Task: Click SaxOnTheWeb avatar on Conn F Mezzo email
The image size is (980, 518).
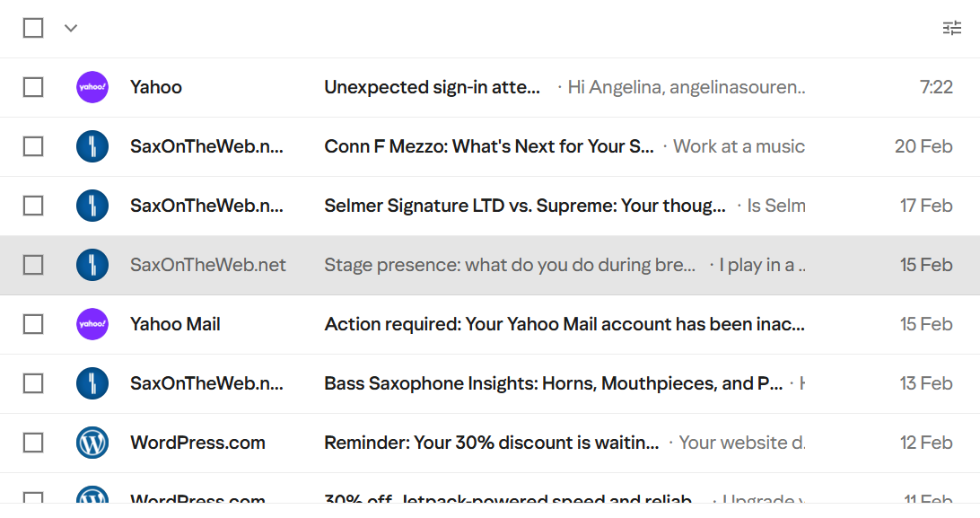Action: pyautogui.click(x=92, y=146)
